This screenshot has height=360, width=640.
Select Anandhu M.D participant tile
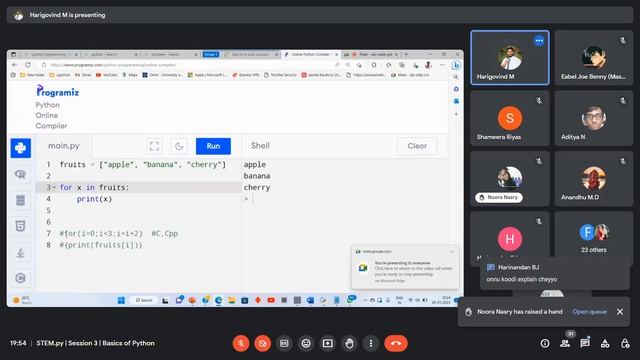[x=594, y=178]
